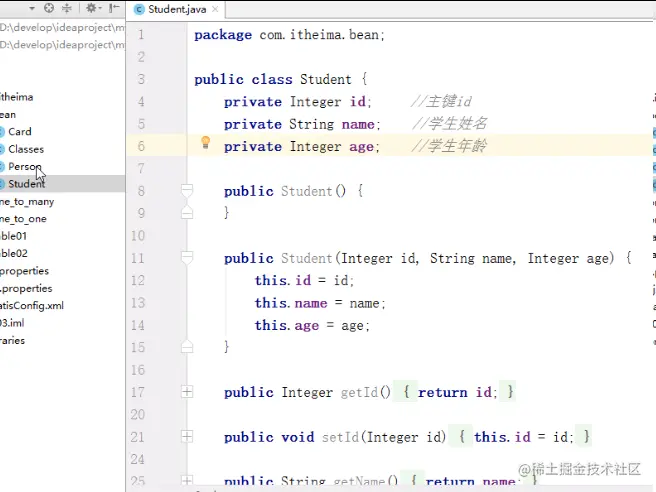This screenshot has width=656, height=492.
Task: Click 'com.itheima.bean' on line 1
Action: point(319,35)
